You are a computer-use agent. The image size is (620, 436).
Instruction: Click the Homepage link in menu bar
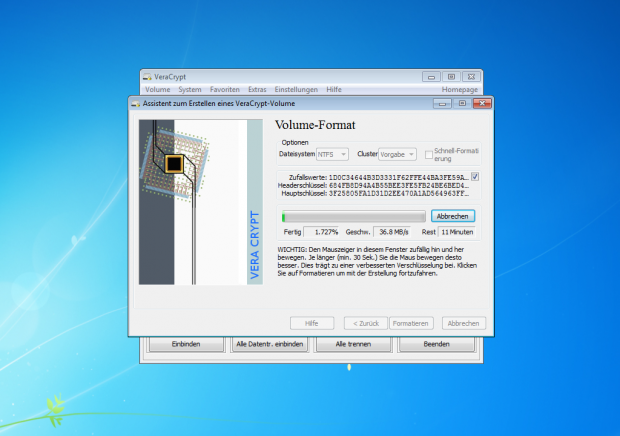point(459,90)
